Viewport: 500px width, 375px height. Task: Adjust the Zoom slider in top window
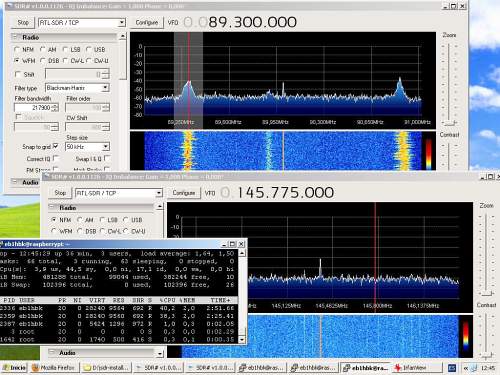(450, 123)
